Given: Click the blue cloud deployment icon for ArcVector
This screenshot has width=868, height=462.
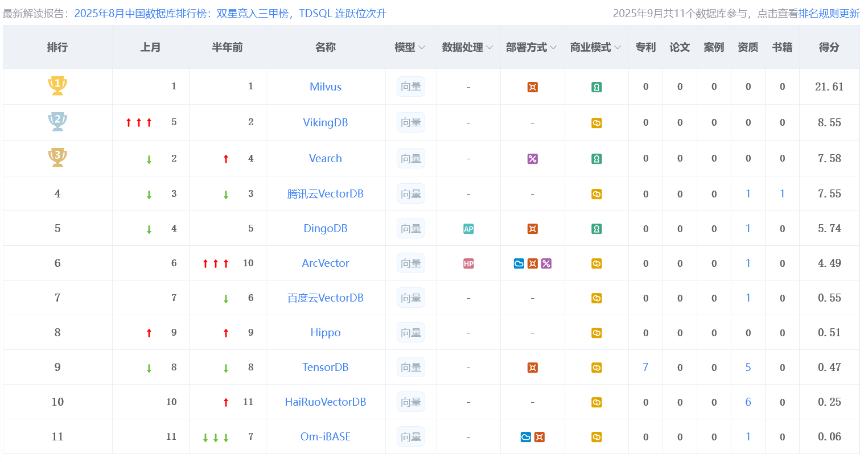Looking at the screenshot, I should (x=519, y=263).
